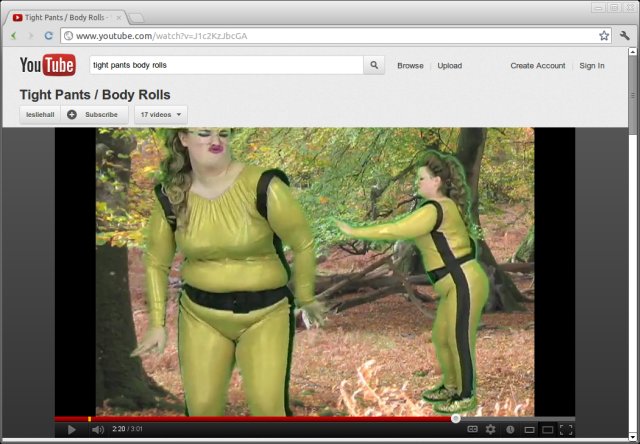This screenshot has height=444, width=640.
Task: Click Create Account
Action: [538, 66]
